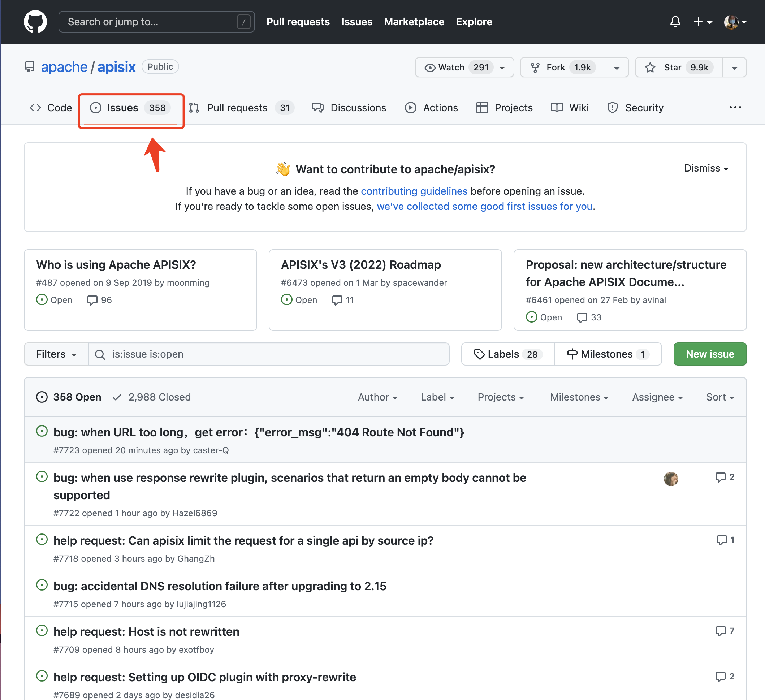Select the Issues repository tab
Viewport: 765px width, 700px height.
(130, 108)
